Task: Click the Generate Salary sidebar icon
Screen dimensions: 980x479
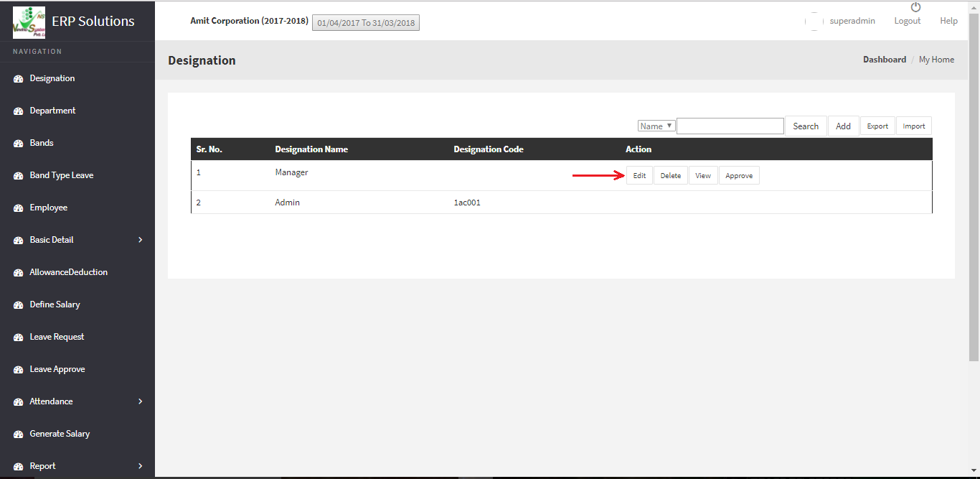Action: pyautogui.click(x=19, y=434)
